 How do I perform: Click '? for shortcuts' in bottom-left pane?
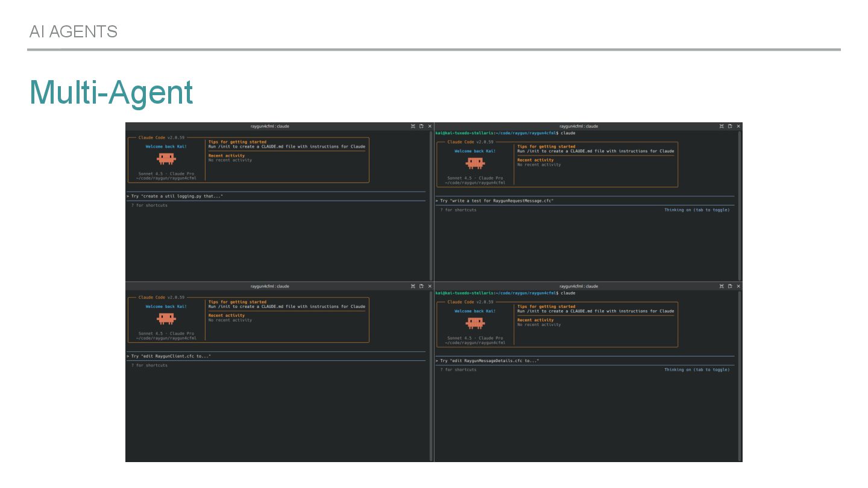click(149, 365)
